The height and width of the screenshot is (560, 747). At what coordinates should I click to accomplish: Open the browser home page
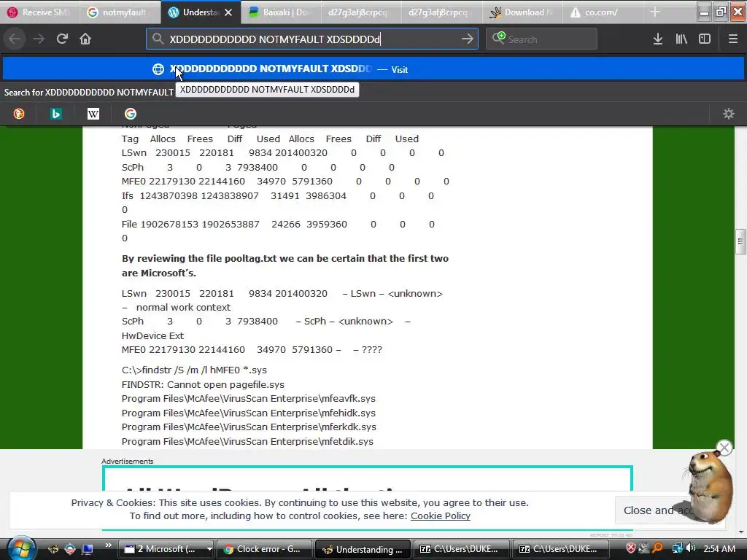point(85,39)
